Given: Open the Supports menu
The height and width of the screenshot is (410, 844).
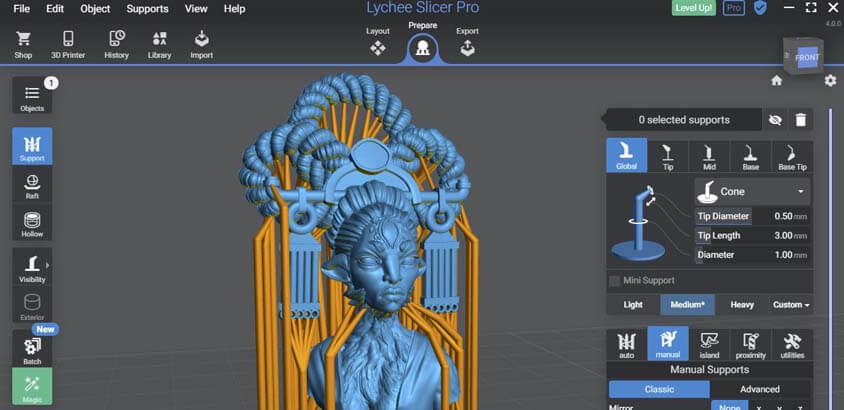Looking at the screenshot, I should pos(147,9).
